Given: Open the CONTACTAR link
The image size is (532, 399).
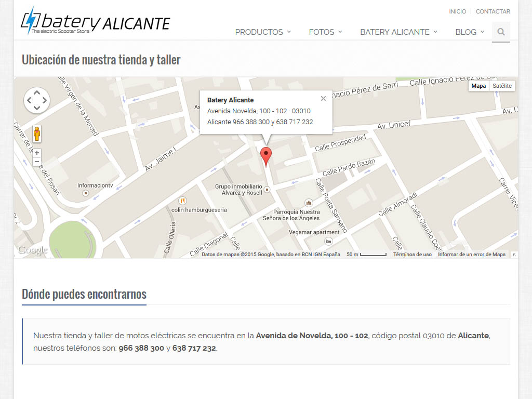Looking at the screenshot, I should coord(493,11).
